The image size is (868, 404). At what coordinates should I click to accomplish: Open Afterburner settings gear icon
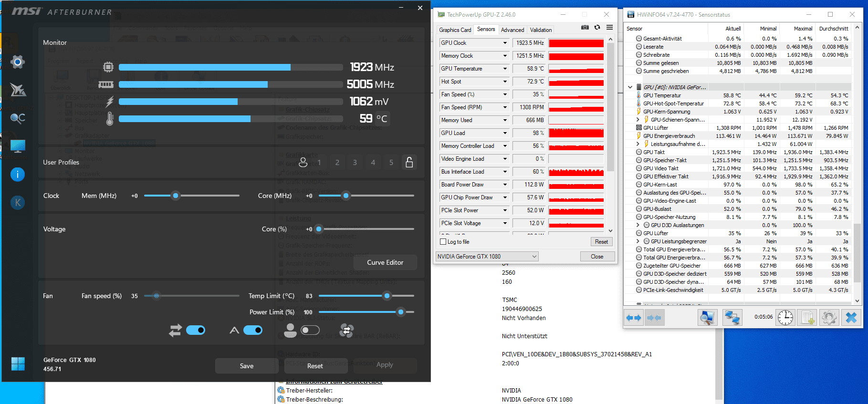18,62
